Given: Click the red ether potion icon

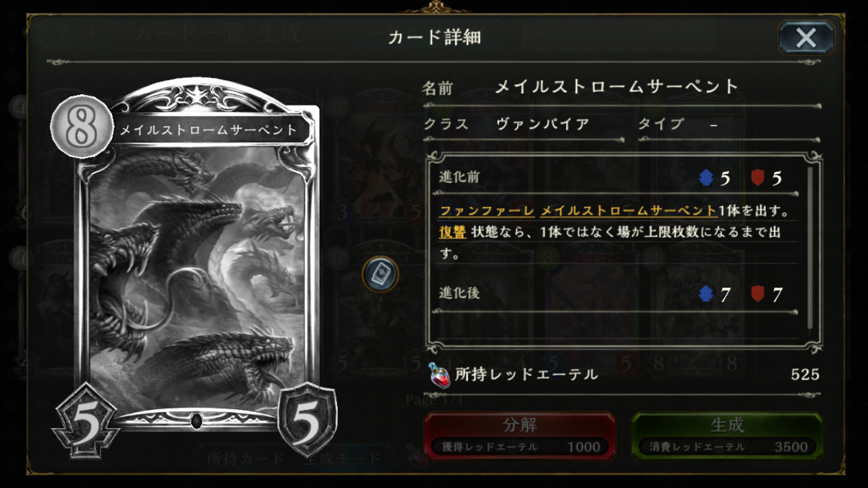Looking at the screenshot, I should point(438,374).
